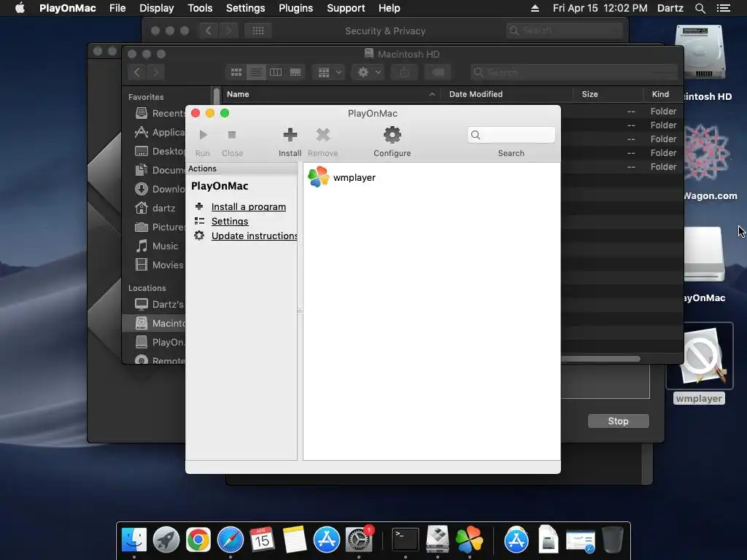Click Finder share button
The height and width of the screenshot is (560, 747).
point(404,72)
